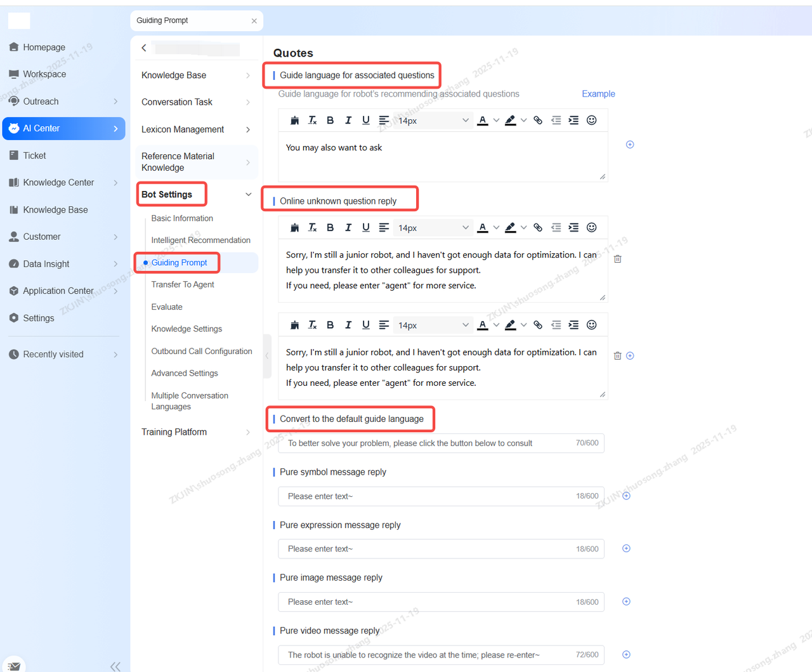Open font size dropdown in associated questions editor

[433, 121]
